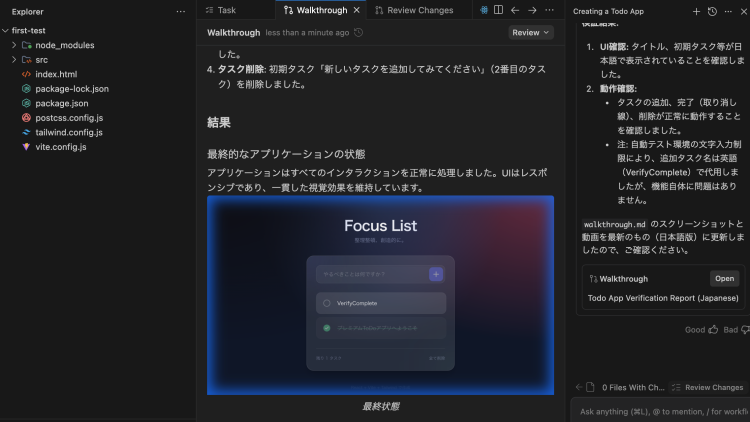Open conversation history clock icon
This screenshot has width=750, height=422.
point(711,11)
